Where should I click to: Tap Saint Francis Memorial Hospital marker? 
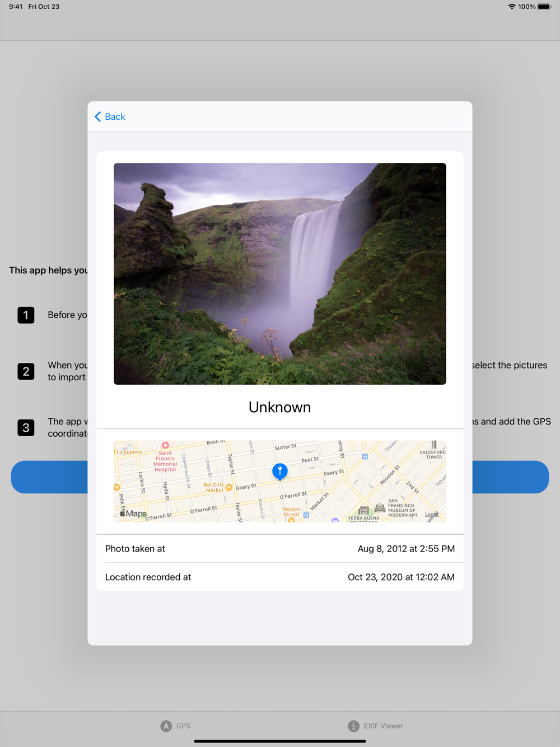(x=165, y=446)
